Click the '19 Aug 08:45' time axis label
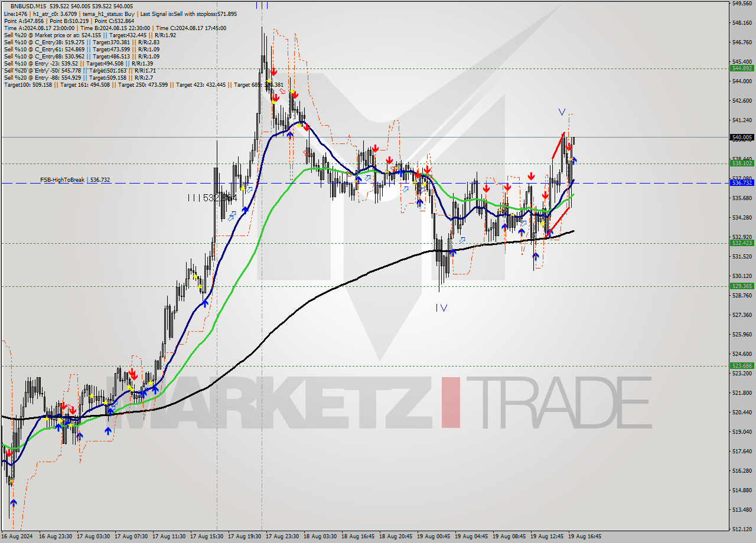Image resolution: width=756 pixels, height=543 pixels. point(509,537)
